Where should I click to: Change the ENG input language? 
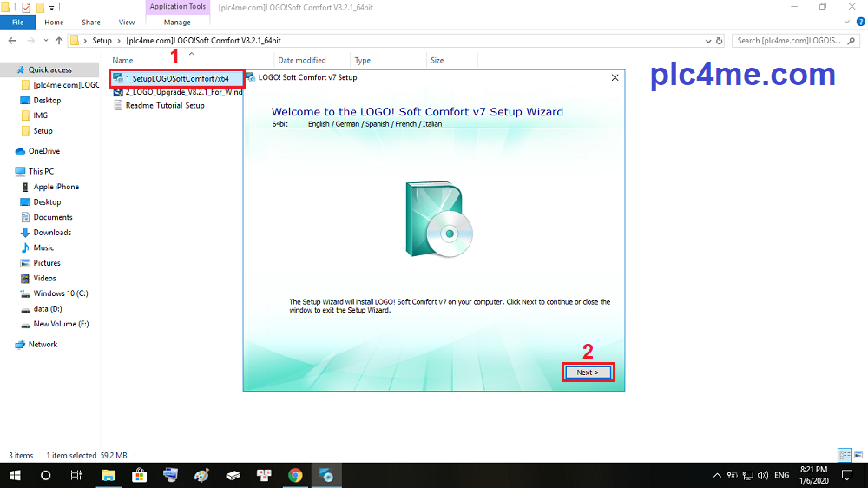point(782,475)
